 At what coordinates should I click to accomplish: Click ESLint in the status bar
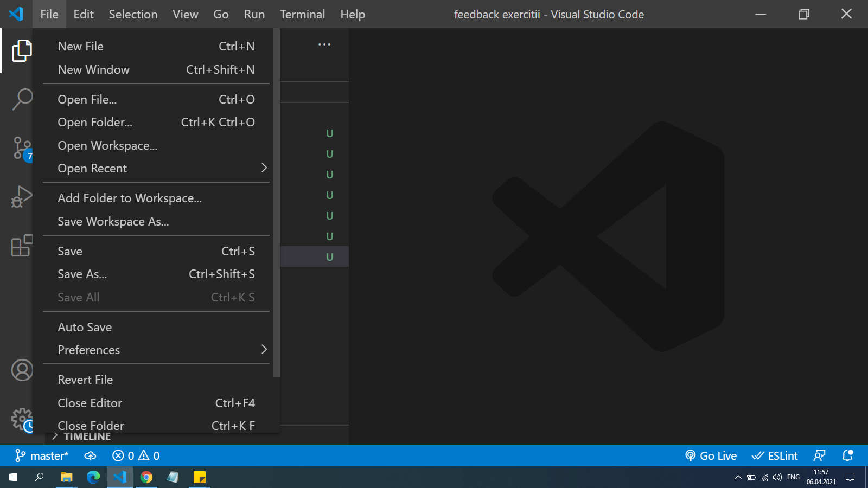(x=775, y=455)
